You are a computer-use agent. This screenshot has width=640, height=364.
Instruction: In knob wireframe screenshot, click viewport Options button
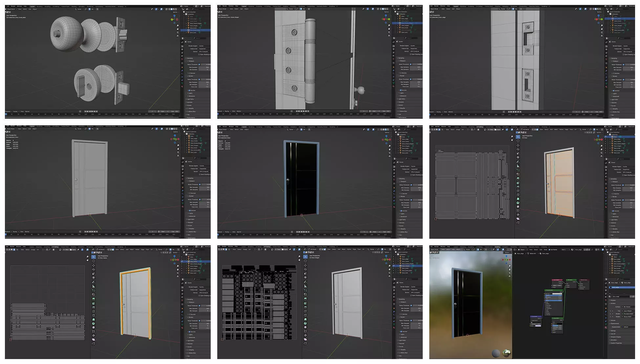click(176, 12)
